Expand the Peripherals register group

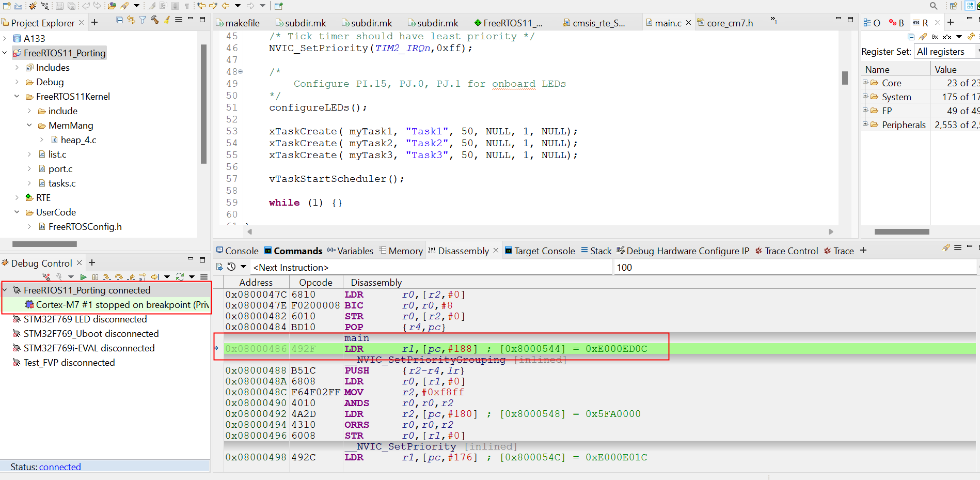pyautogui.click(x=865, y=124)
